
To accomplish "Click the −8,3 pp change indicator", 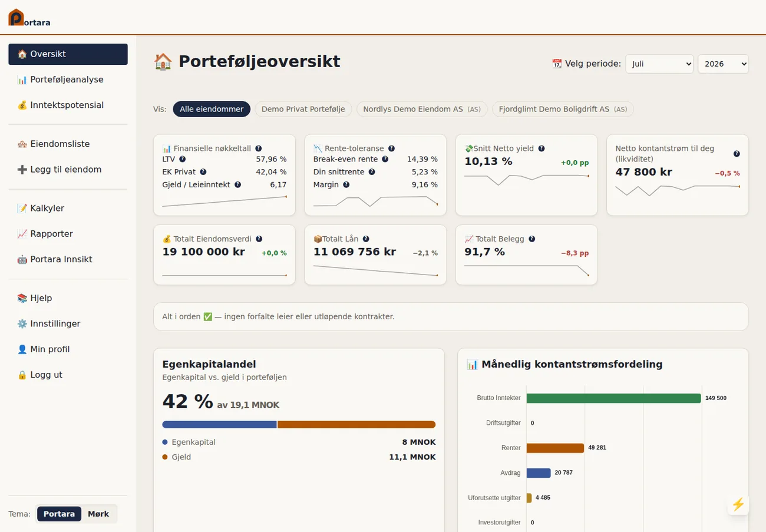I will coord(575,253).
